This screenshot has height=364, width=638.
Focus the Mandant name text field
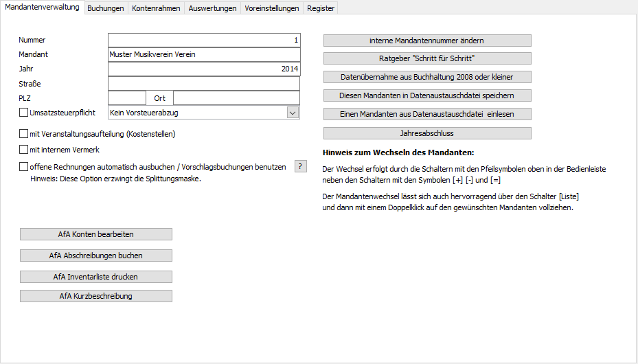204,54
